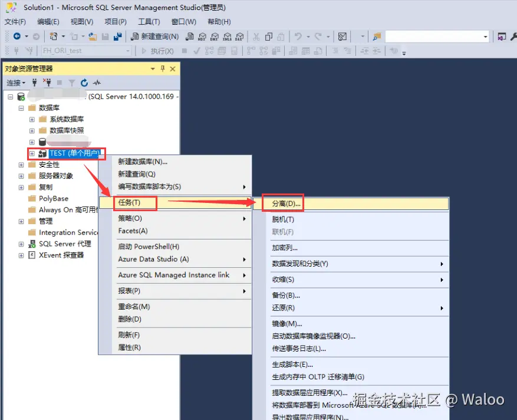
Task: Click the save all icon in toolbar
Action: (117, 37)
